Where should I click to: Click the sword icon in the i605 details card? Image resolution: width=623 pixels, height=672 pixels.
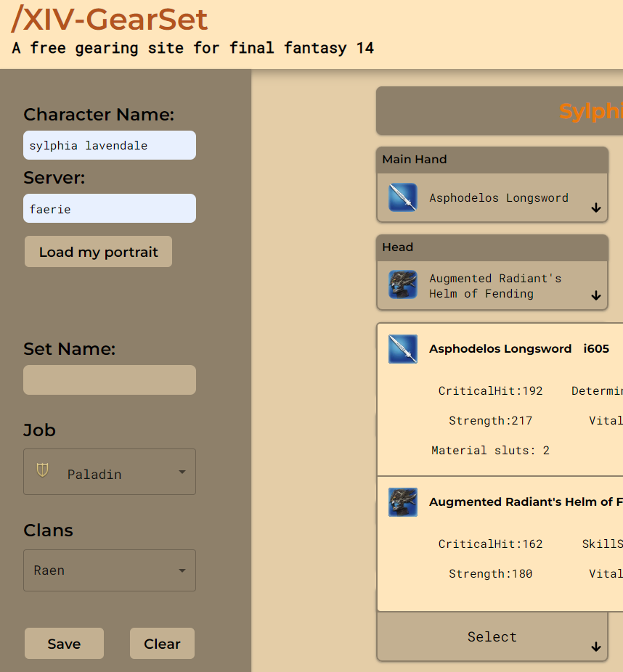[402, 349]
